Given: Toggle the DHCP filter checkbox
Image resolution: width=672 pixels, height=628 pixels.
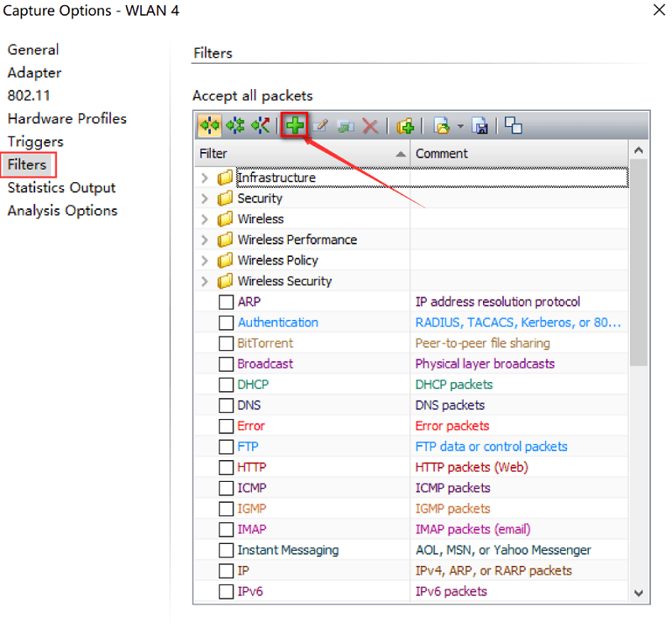Looking at the screenshot, I should (226, 385).
